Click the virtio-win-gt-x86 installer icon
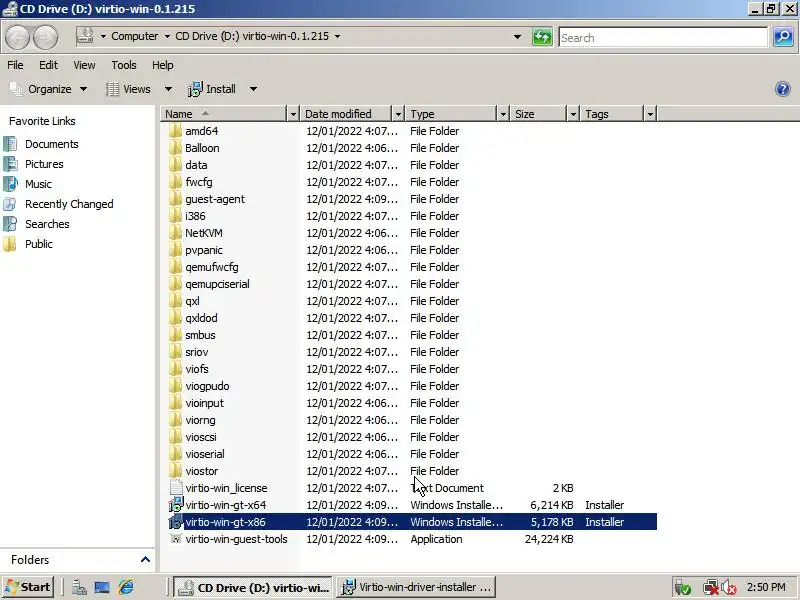This screenshot has height=600, width=800. [x=176, y=522]
